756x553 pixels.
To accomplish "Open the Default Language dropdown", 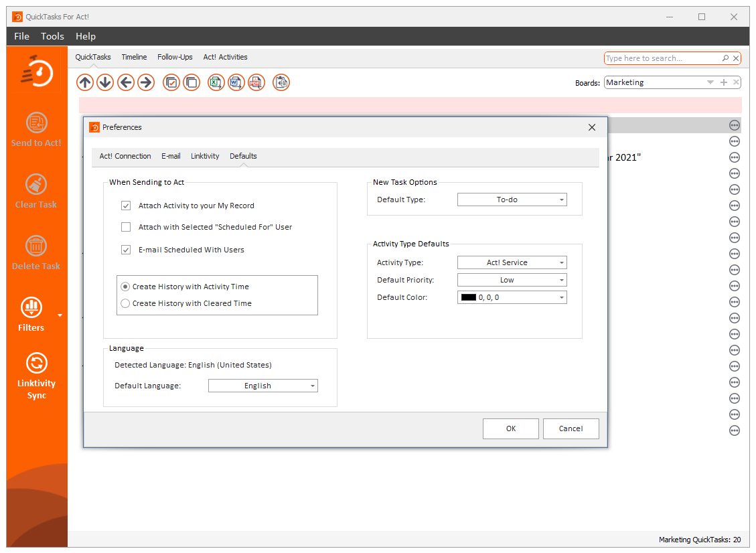I will click(x=263, y=386).
